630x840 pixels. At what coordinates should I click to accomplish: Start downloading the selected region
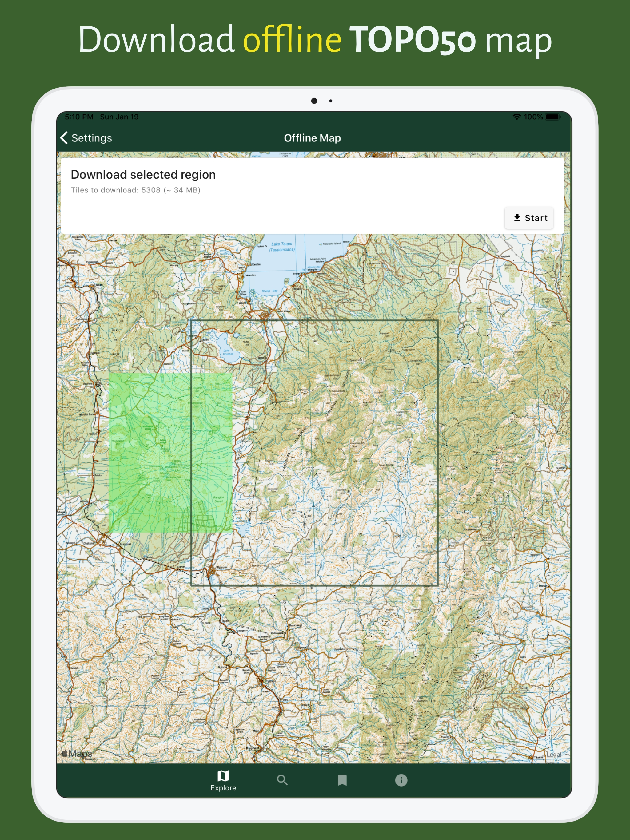(x=529, y=218)
